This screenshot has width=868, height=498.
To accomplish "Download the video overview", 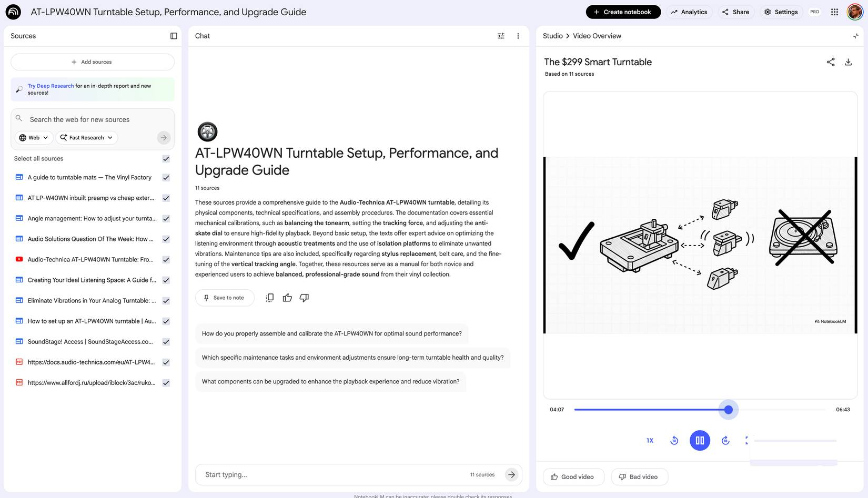I will (848, 62).
